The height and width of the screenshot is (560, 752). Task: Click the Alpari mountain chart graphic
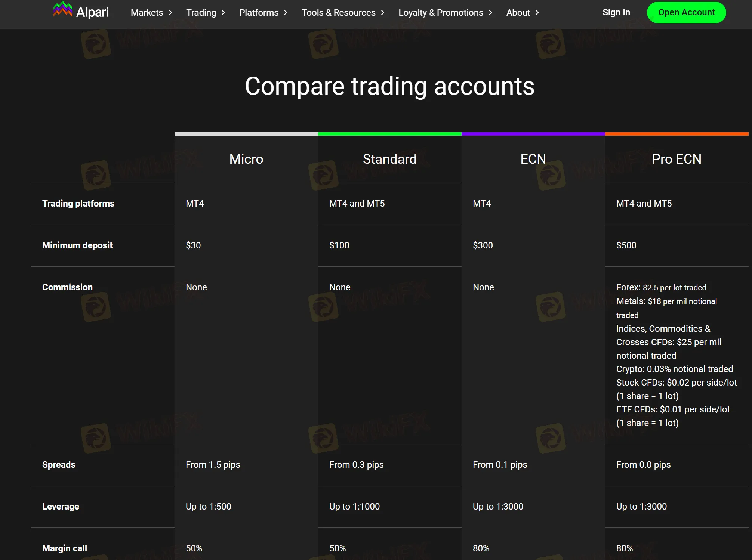(63, 9)
